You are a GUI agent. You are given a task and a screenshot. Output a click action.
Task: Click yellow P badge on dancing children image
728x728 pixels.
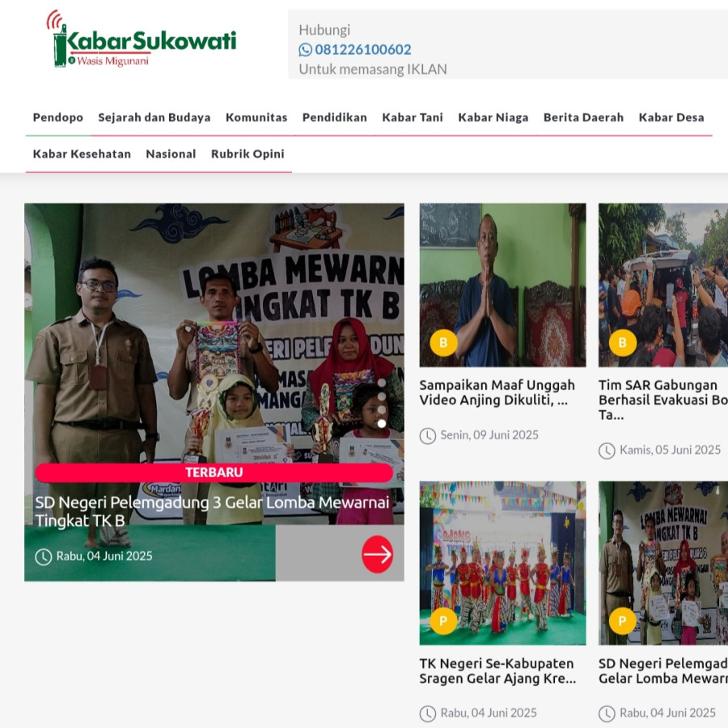443,620
